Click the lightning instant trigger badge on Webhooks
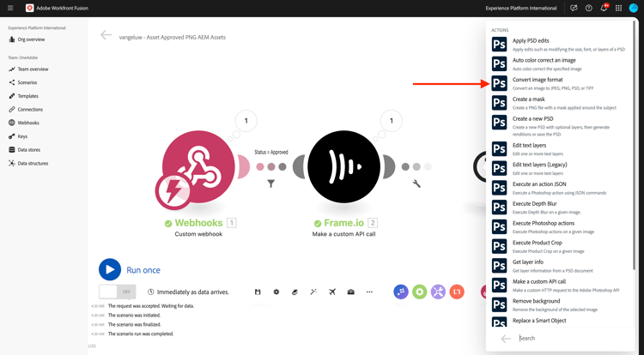Image resolution: width=644 pixels, height=355 pixels. tap(173, 191)
